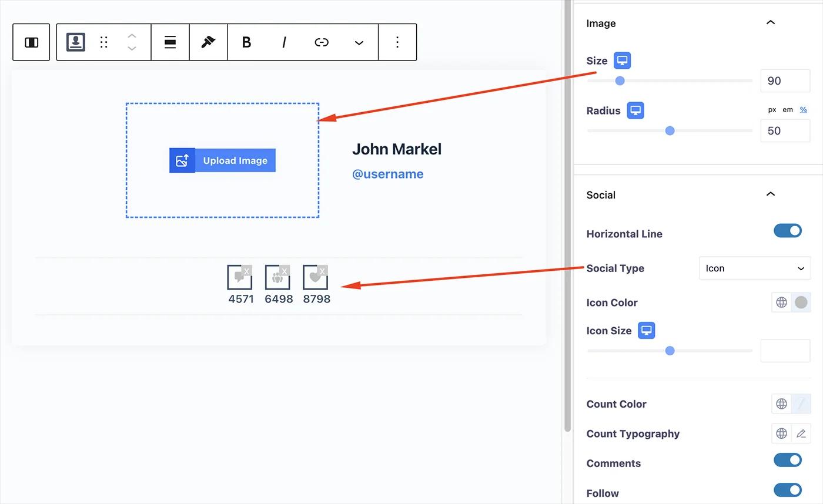Click the profile card block icon
823x504 pixels.
(75, 42)
